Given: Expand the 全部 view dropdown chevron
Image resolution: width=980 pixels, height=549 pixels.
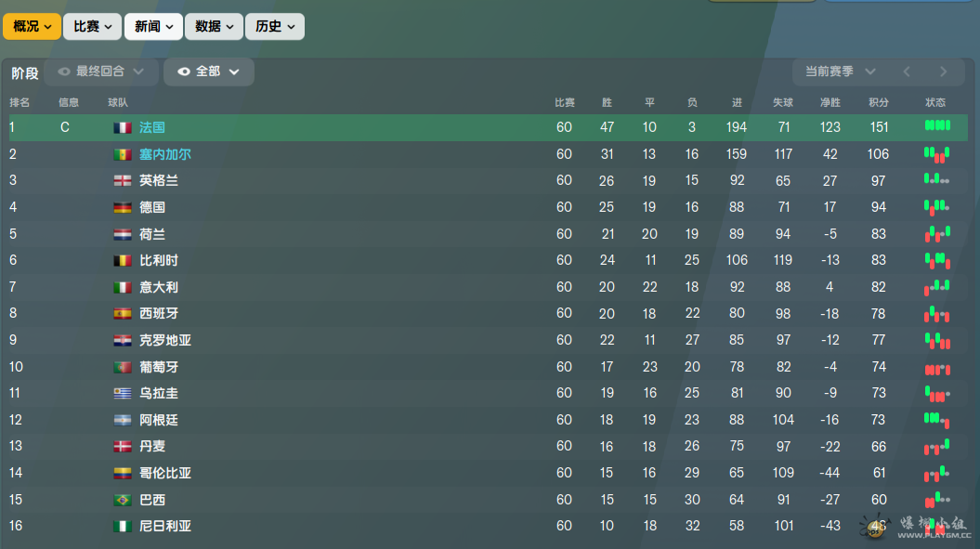Looking at the screenshot, I should (234, 72).
